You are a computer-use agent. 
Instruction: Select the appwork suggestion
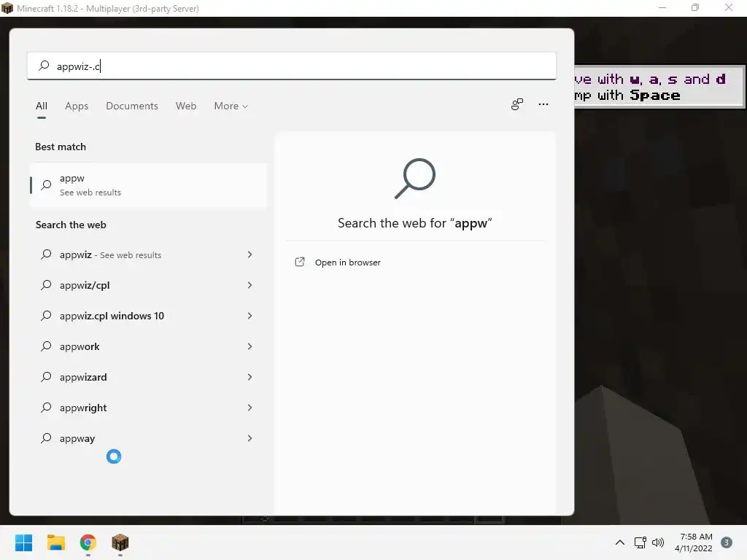pos(148,346)
